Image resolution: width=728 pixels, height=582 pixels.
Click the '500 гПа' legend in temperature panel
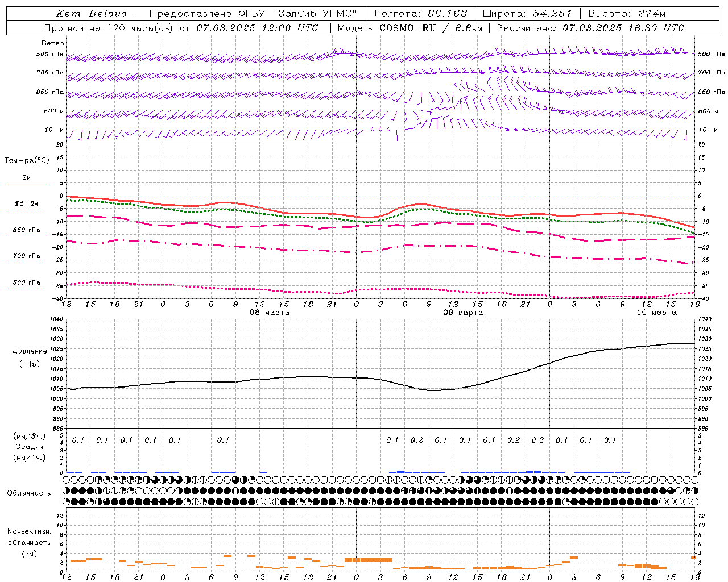26,282
